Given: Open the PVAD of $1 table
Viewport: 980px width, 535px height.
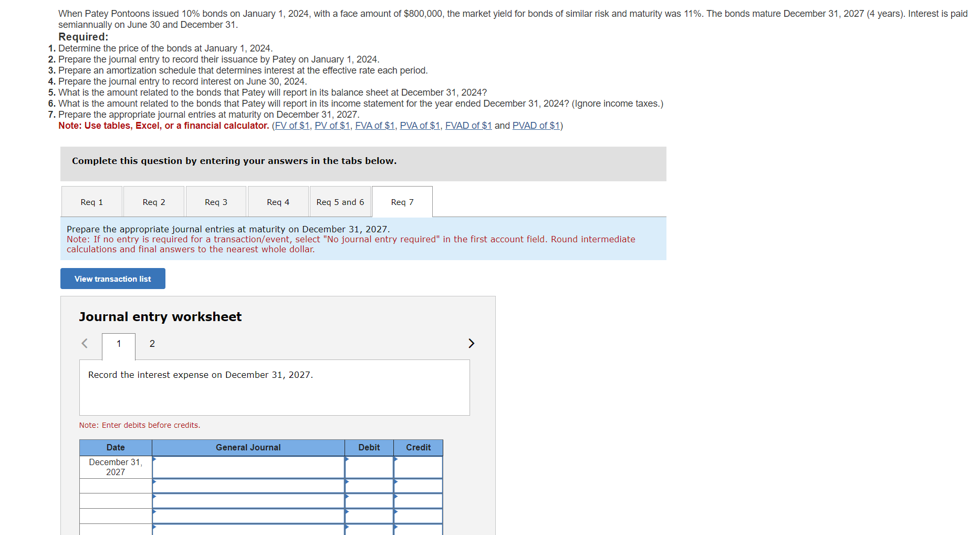Looking at the screenshot, I should pyautogui.click(x=536, y=125).
